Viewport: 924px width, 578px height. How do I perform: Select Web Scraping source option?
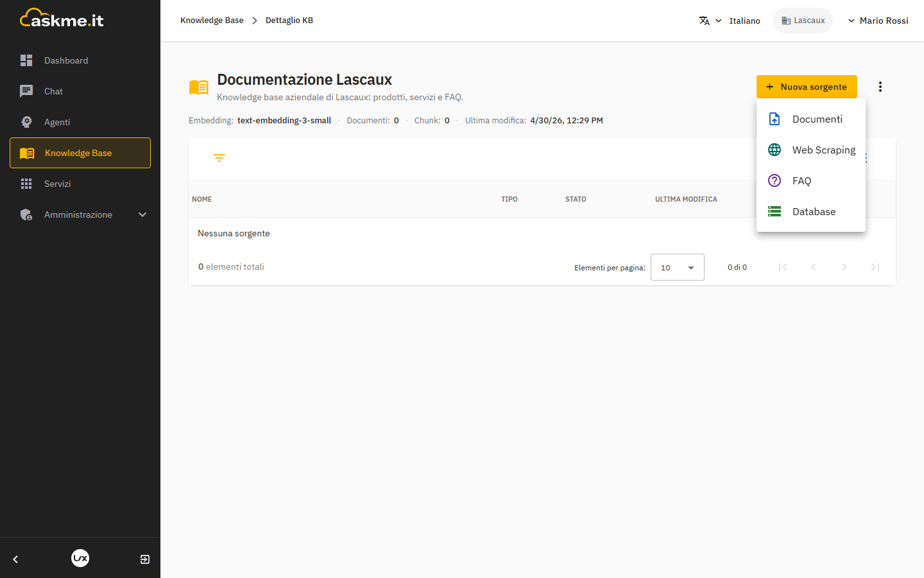click(811, 150)
